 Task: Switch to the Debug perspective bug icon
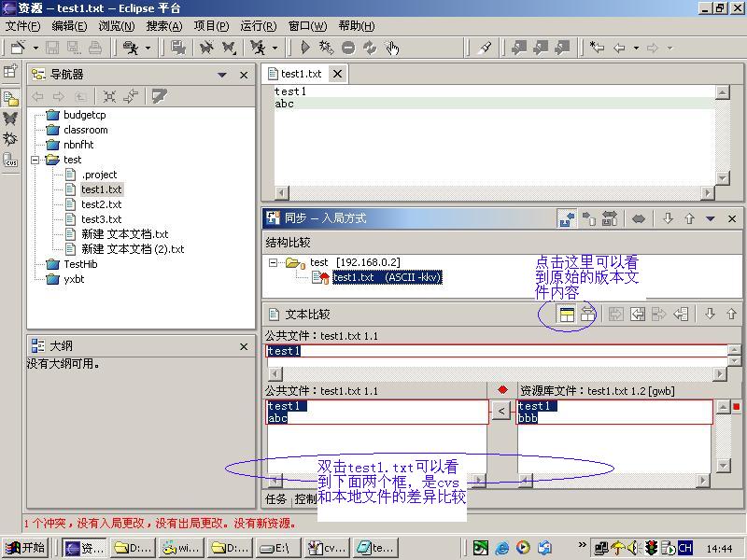[x=10, y=139]
